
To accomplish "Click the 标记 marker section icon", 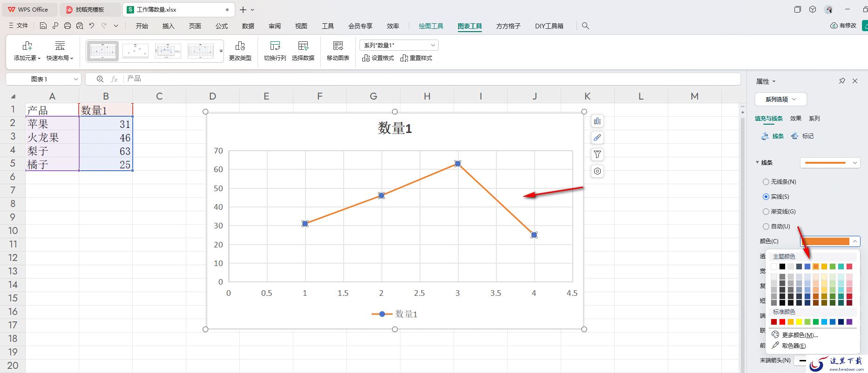I will (x=795, y=136).
